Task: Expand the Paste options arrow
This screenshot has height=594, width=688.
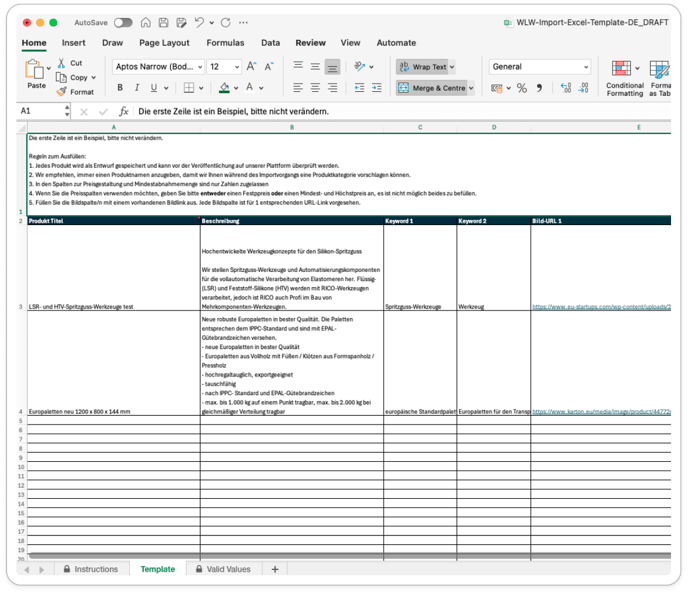Action: click(x=49, y=68)
